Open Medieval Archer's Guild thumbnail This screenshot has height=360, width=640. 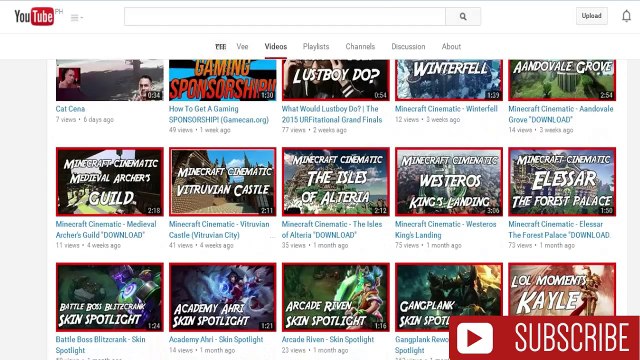[109, 182]
